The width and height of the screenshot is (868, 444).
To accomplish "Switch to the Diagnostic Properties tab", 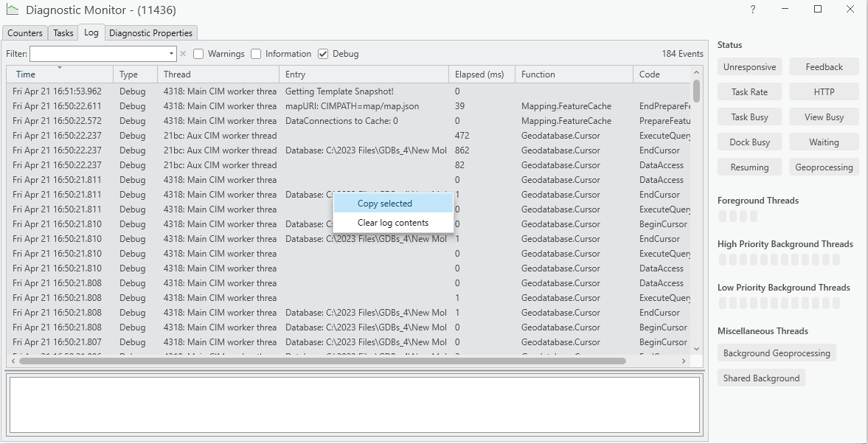I will [x=151, y=32].
